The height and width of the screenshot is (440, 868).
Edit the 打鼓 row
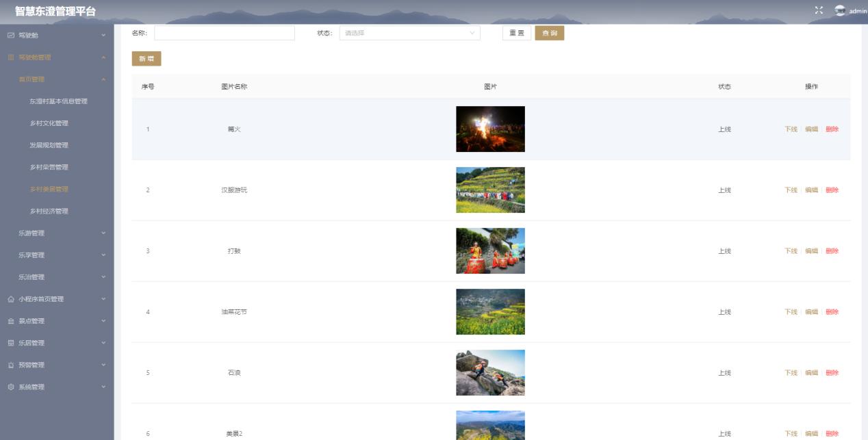pyautogui.click(x=811, y=251)
